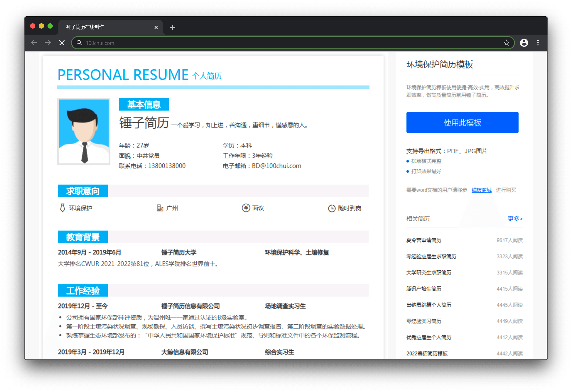Screen dimensions: 572x392
Task: Click 打印效果最好 bullet item
Action: 426,171
